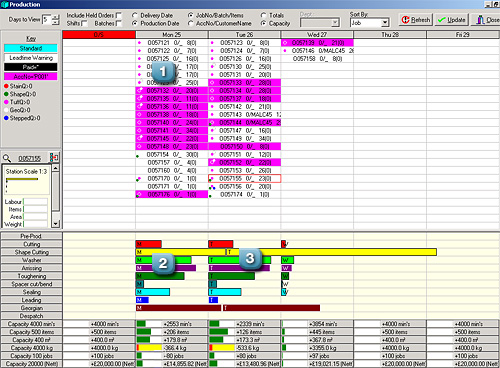Select the Mon 25 column header
The height and width of the screenshot is (368, 500).
(172, 35)
